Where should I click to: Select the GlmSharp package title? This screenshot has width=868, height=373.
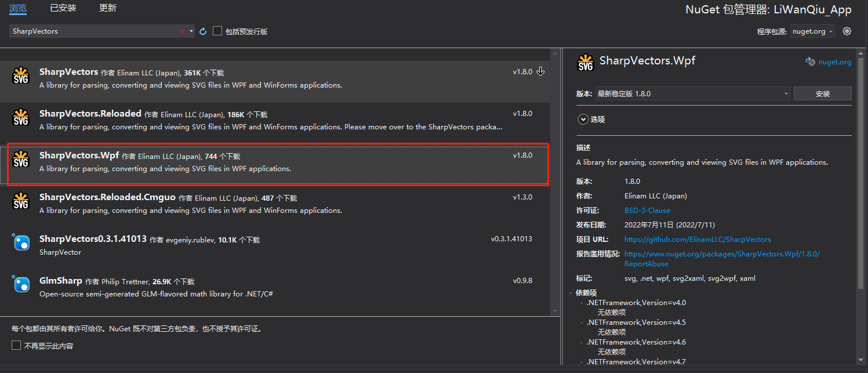61,281
